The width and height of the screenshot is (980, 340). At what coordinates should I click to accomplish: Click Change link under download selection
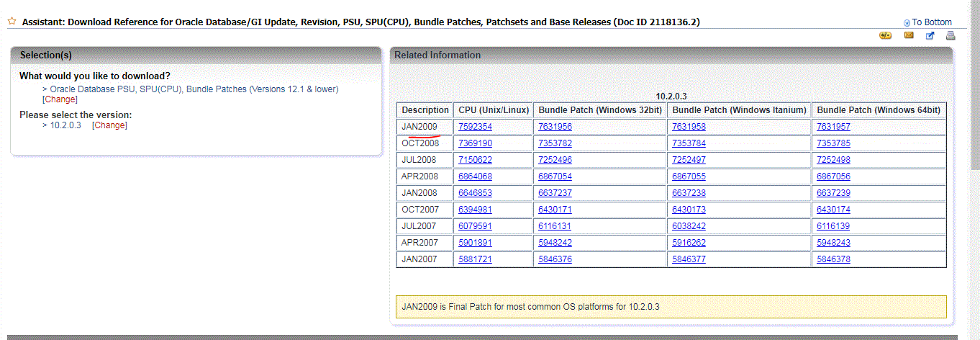pyautogui.click(x=60, y=99)
